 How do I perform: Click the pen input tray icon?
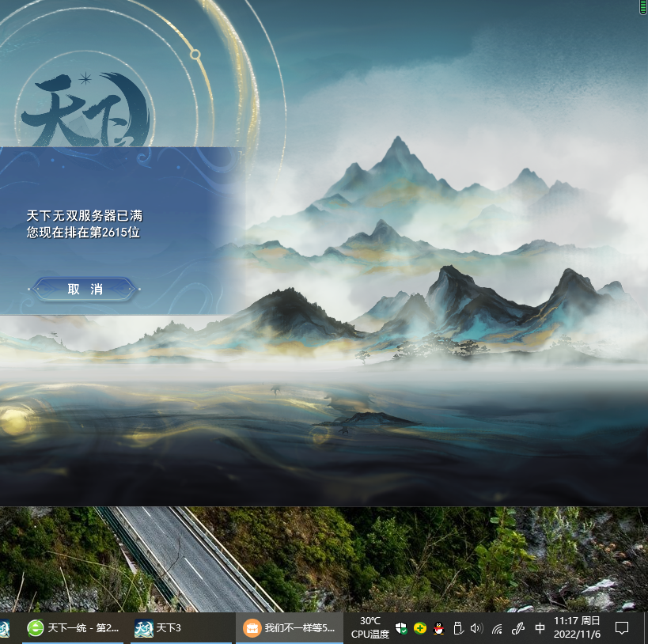(517, 628)
